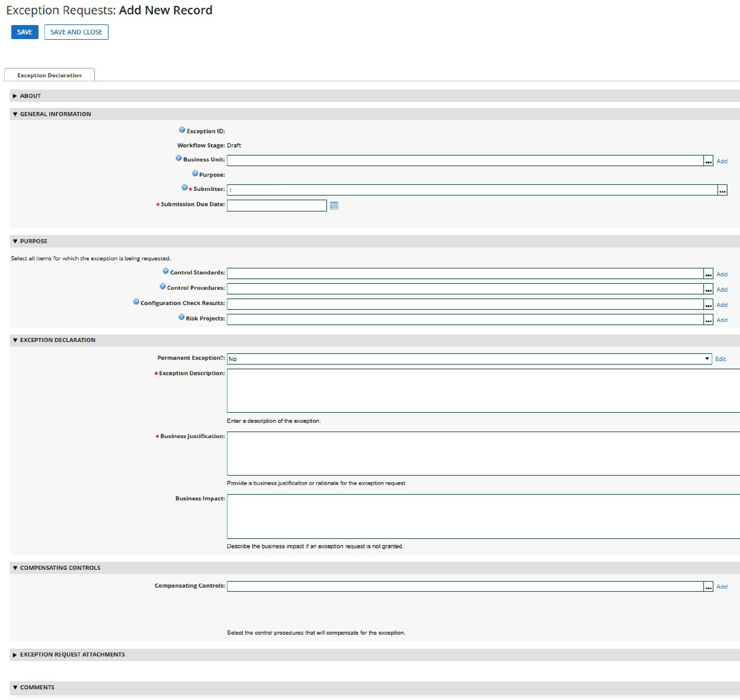Click the SAVE button

pyautogui.click(x=25, y=32)
